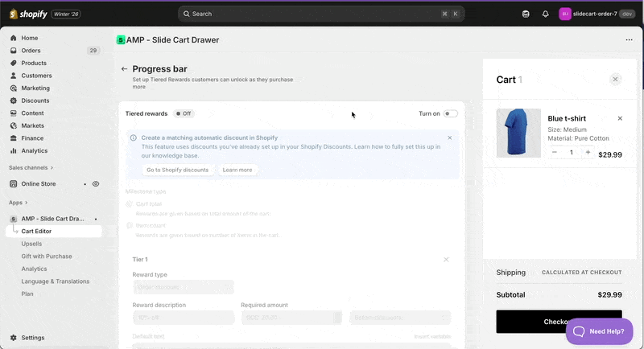
Task: Expand the Sales channels section
Action: point(31,168)
